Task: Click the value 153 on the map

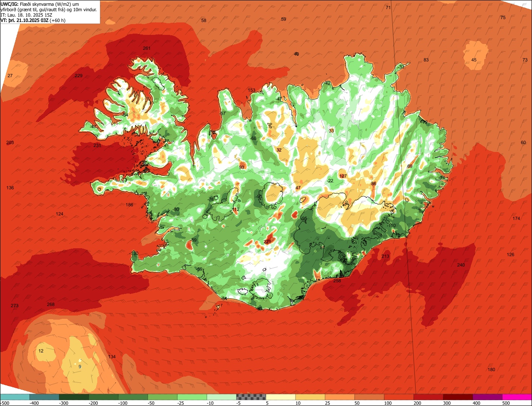Action: pos(251,90)
